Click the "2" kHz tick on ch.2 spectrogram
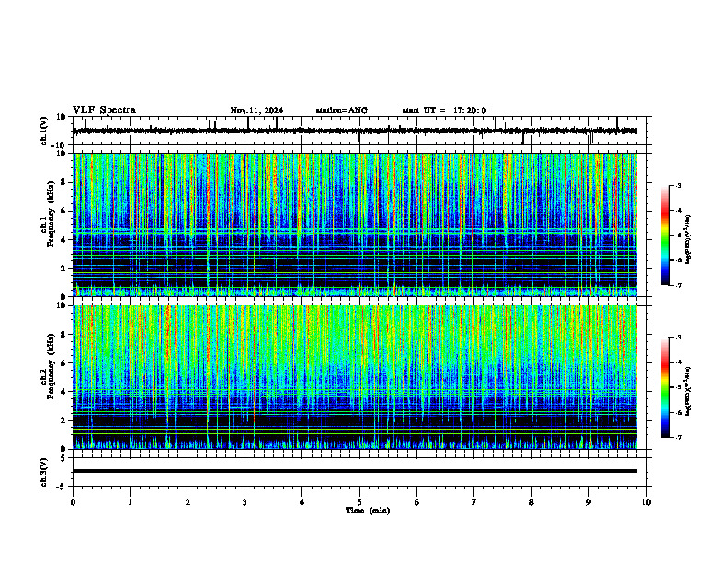The image size is (728, 563). click(63, 420)
